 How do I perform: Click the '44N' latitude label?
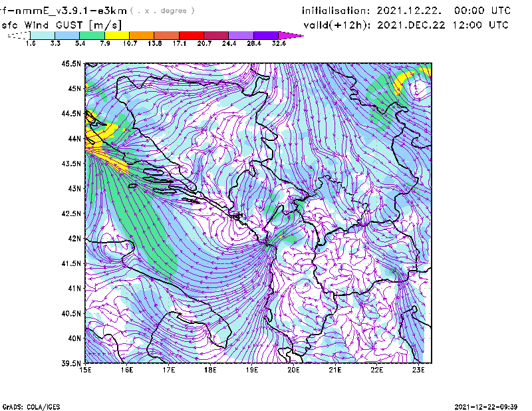pyautogui.click(x=74, y=138)
